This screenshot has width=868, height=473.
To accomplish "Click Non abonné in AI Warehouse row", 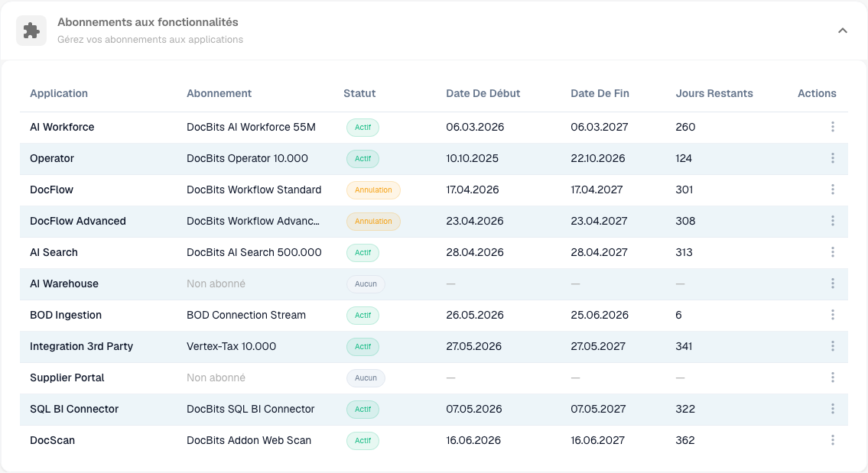I will (x=216, y=283).
